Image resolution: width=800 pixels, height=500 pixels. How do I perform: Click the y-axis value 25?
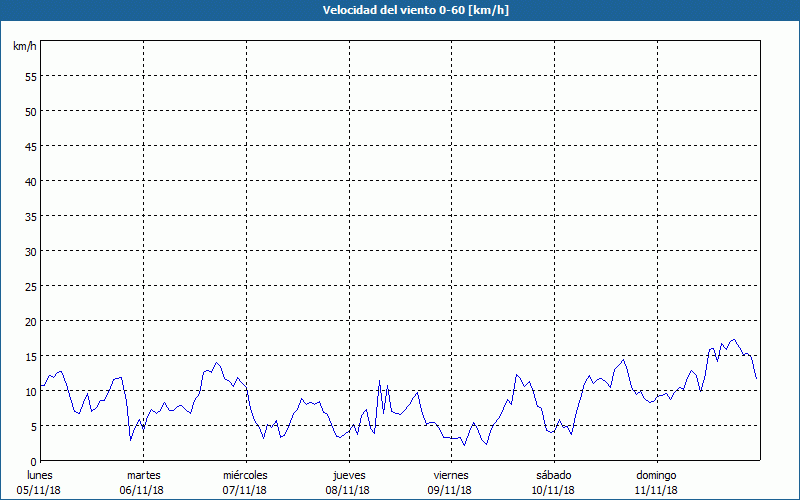pyautogui.click(x=31, y=286)
